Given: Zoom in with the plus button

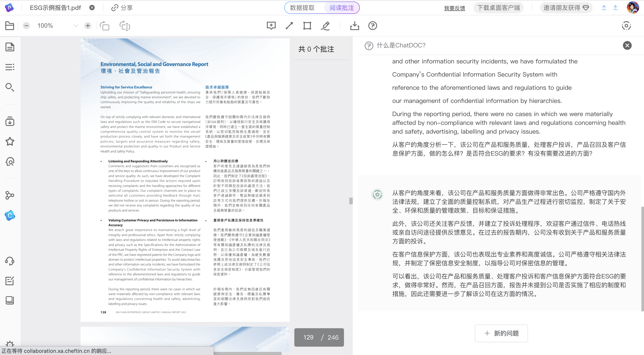Looking at the screenshot, I should pyautogui.click(x=88, y=26).
